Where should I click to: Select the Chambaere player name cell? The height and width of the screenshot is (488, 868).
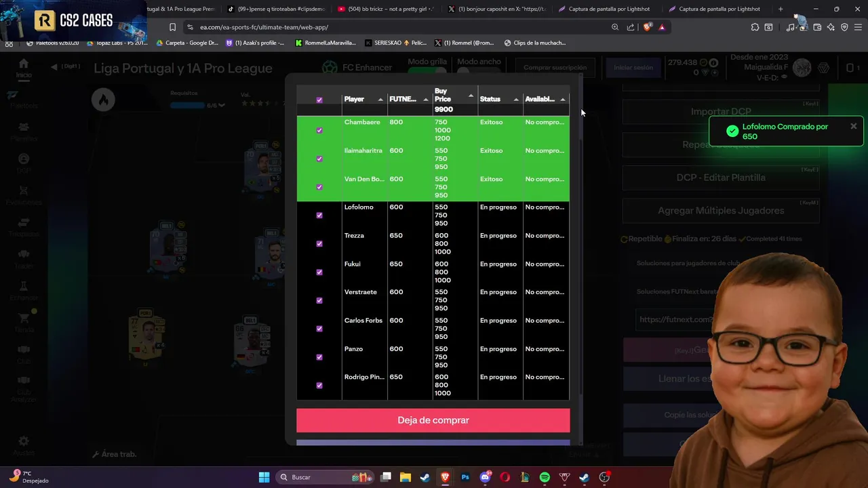pyautogui.click(x=362, y=122)
